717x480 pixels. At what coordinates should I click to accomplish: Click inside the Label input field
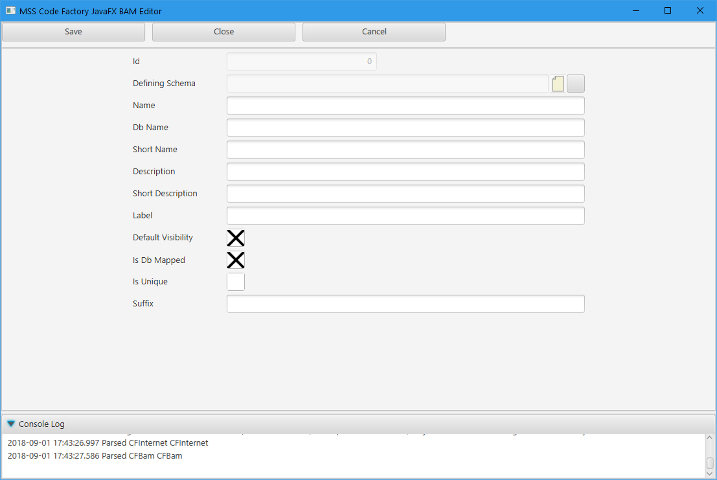coord(405,216)
